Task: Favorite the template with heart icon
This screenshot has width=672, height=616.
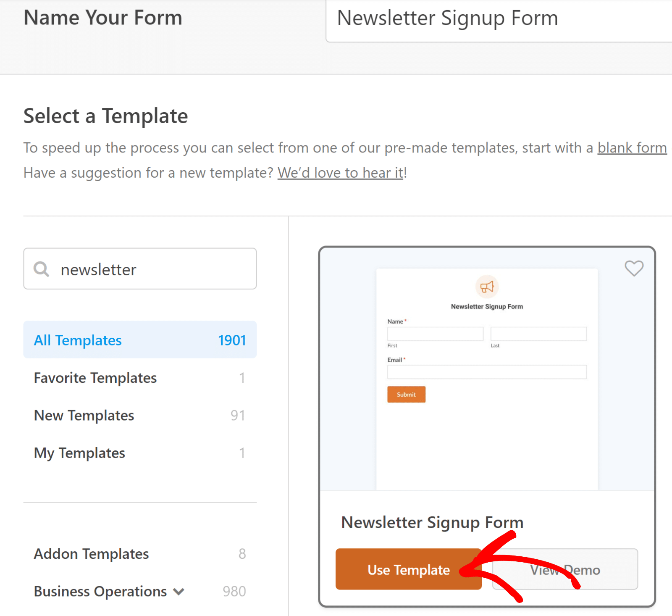Action: [634, 268]
